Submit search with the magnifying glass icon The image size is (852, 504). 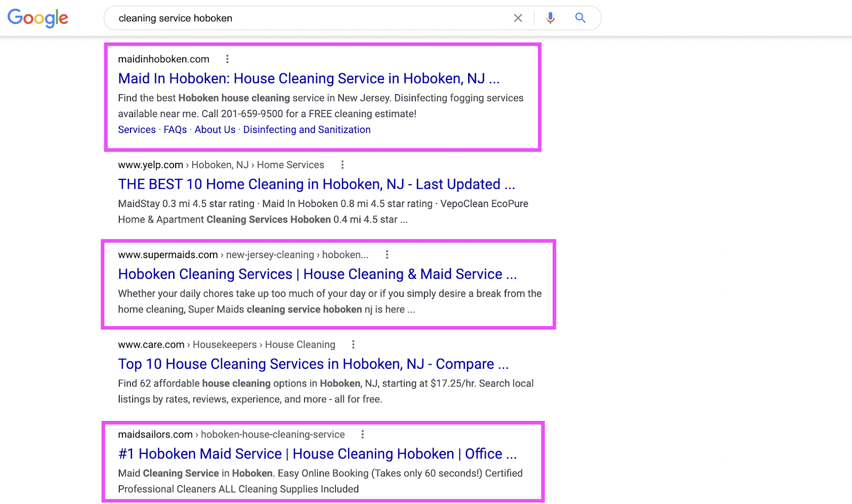click(580, 18)
